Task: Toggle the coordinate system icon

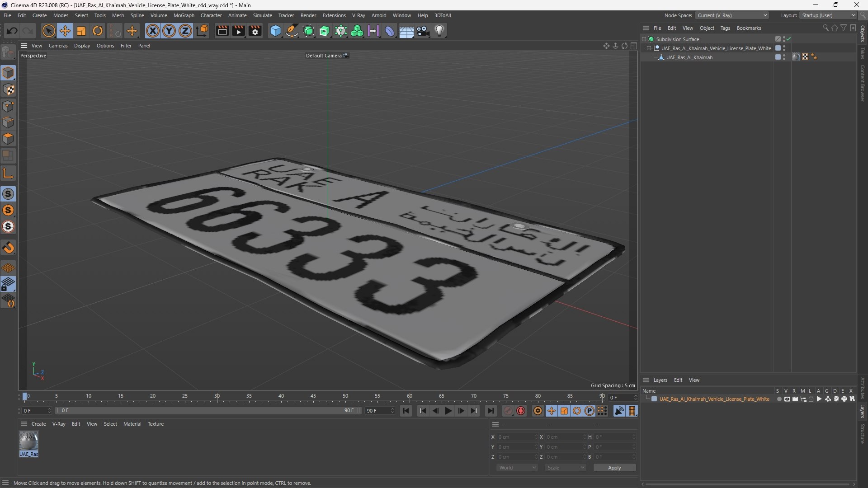Action: click(x=203, y=31)
